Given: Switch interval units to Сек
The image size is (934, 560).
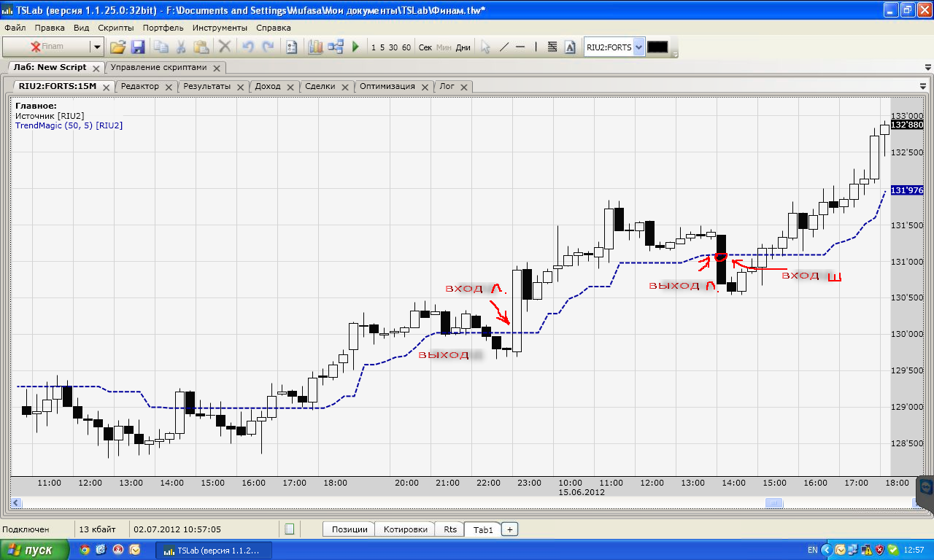Looking at the screenshot, I should pos(425,47).
